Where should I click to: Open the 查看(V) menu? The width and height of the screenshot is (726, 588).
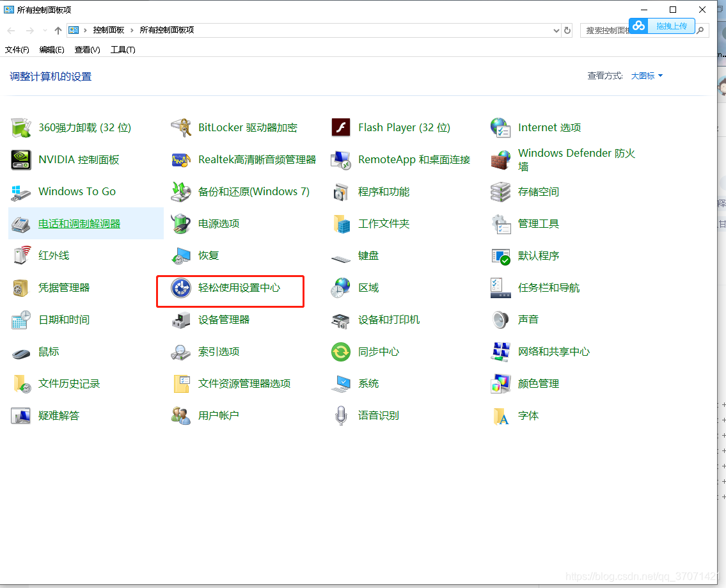click(x=88, y=50)
